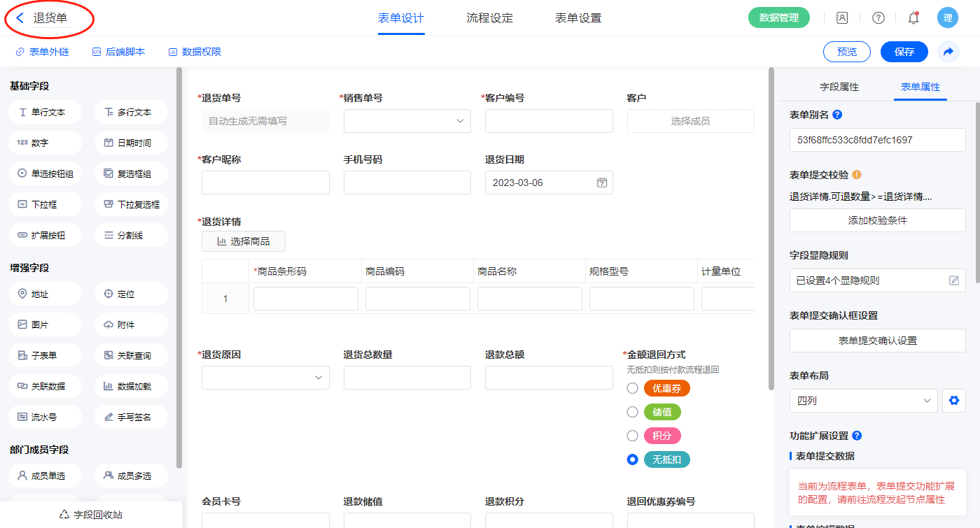
Task: Open the 退货原因 dropdown
Action: tap(265, 378)
